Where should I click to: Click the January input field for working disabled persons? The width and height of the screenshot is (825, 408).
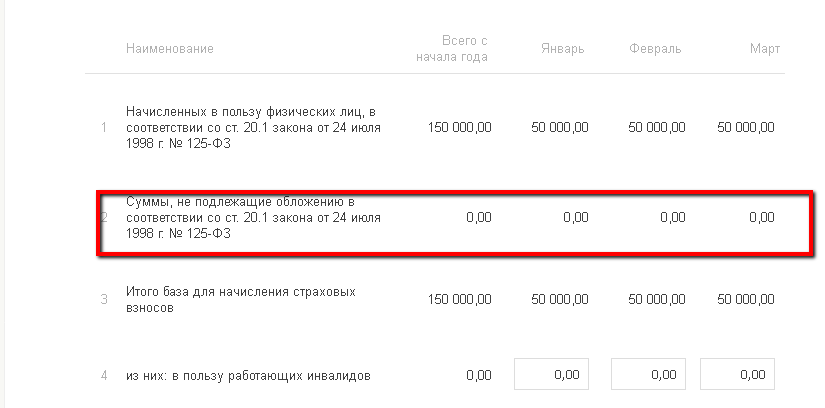coord(551,375)
